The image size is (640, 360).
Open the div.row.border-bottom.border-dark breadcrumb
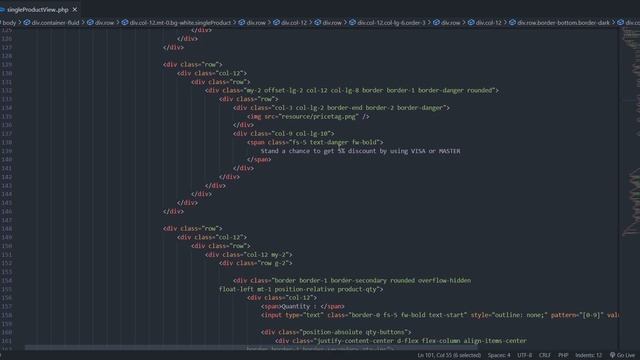(x=564, y=23)
